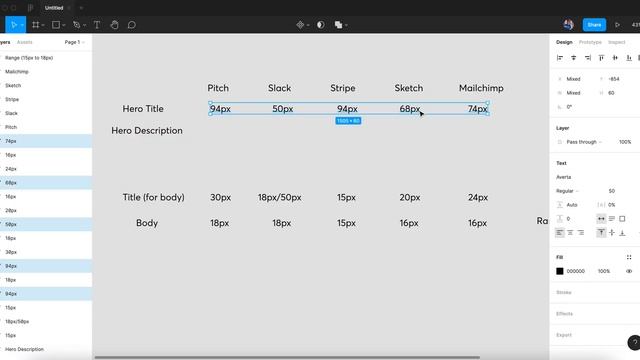Open a new tab with plus
The width and height of the screenshot is (640, 360).
81,8
